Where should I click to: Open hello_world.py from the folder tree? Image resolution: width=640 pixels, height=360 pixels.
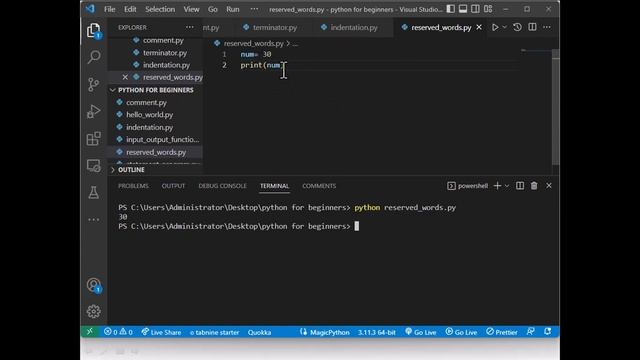pos(149,115)
